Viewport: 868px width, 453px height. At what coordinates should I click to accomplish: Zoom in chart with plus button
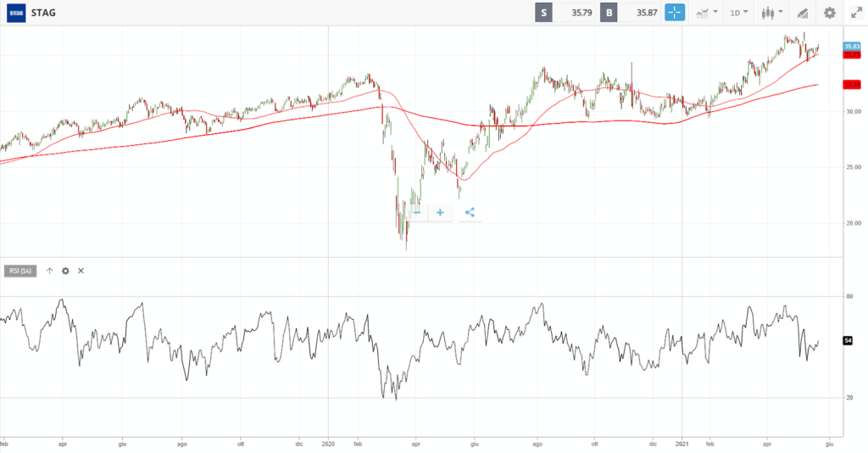point(440,213)
